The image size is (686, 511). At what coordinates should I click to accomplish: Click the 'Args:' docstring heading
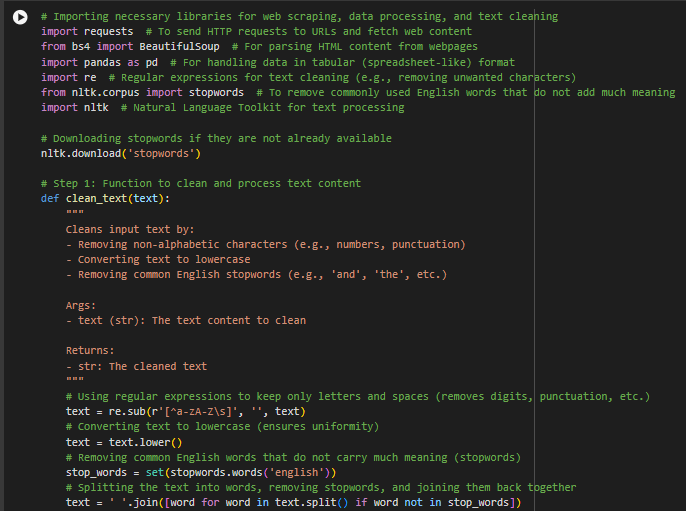pos(80,305)
